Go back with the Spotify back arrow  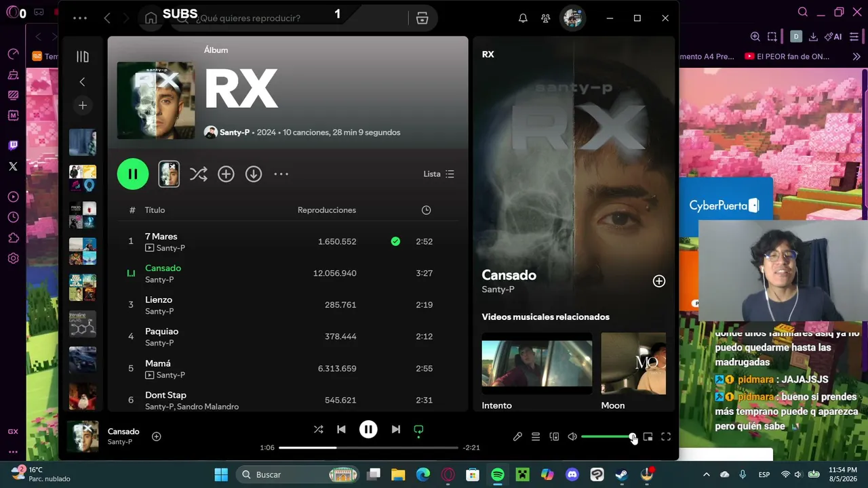(x=107, y=18)
